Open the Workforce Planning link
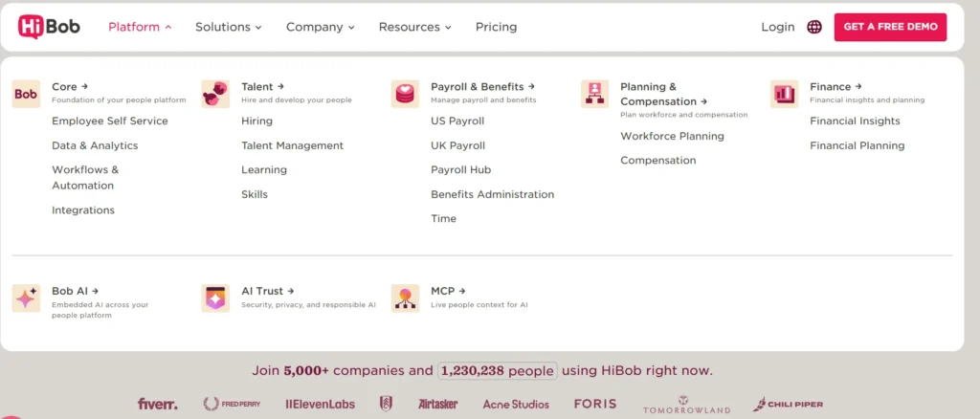 point(672,136)
